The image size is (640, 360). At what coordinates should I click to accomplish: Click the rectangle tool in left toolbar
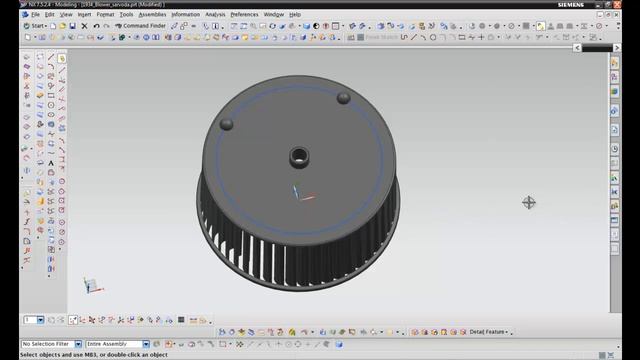(51, 96)
